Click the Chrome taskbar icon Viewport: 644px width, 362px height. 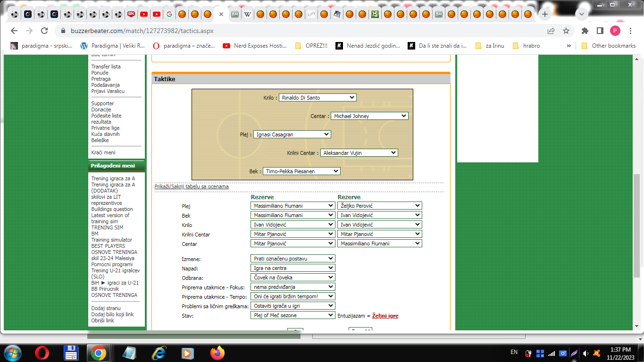click(x=99, y=353)
